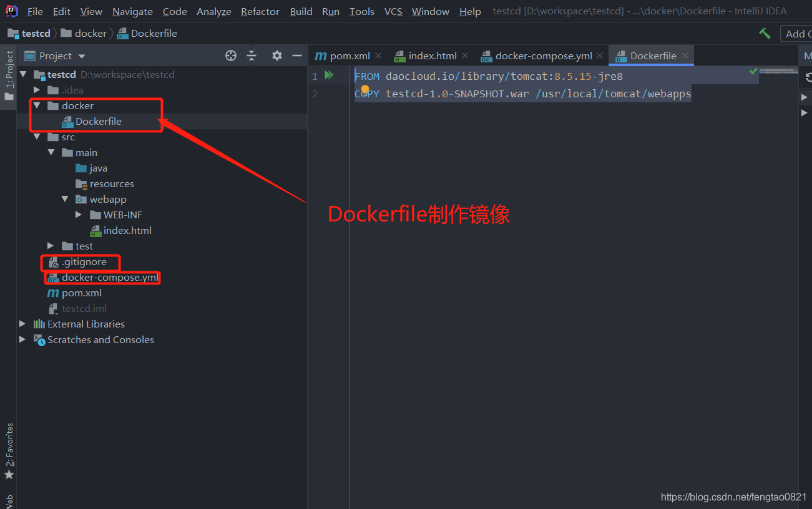812x509 pixels.
Task: Open the Navigate menu
Action: [132, 11]
